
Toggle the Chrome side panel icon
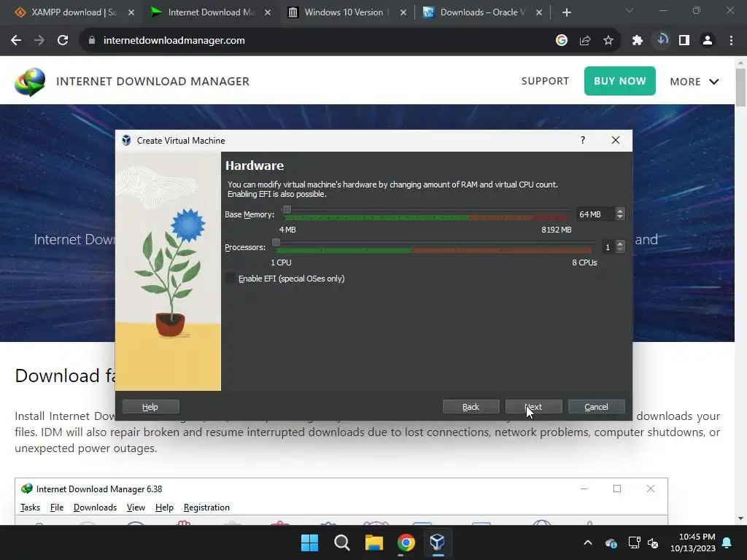[x=684, y=41]
